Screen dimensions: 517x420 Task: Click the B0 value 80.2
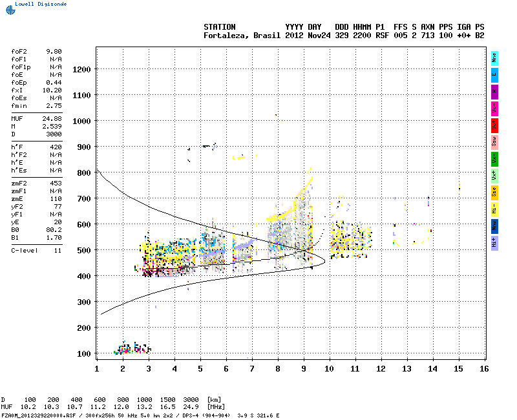click(54, 230)
